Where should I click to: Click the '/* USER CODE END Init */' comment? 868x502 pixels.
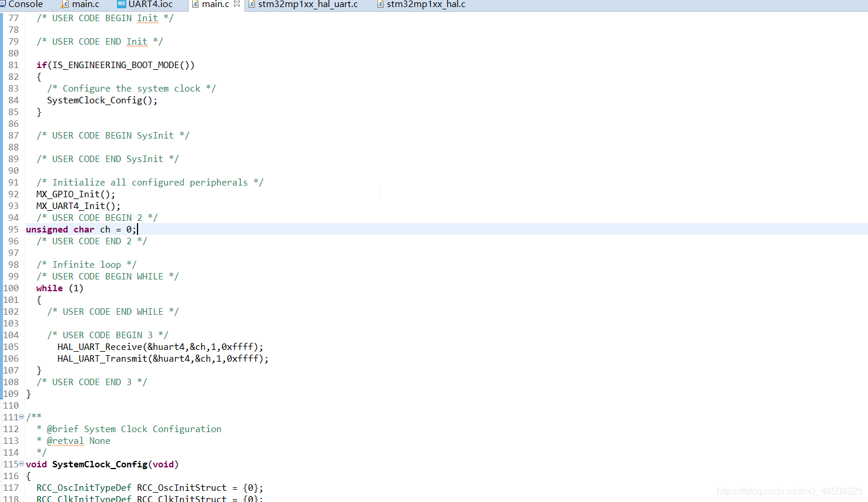click(100, 42)
